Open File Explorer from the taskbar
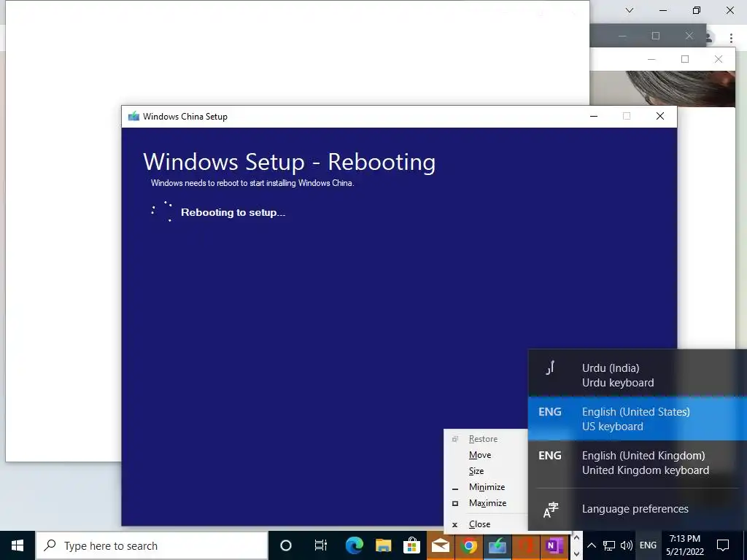Screen dimensions: 747x560 (383, 545)
